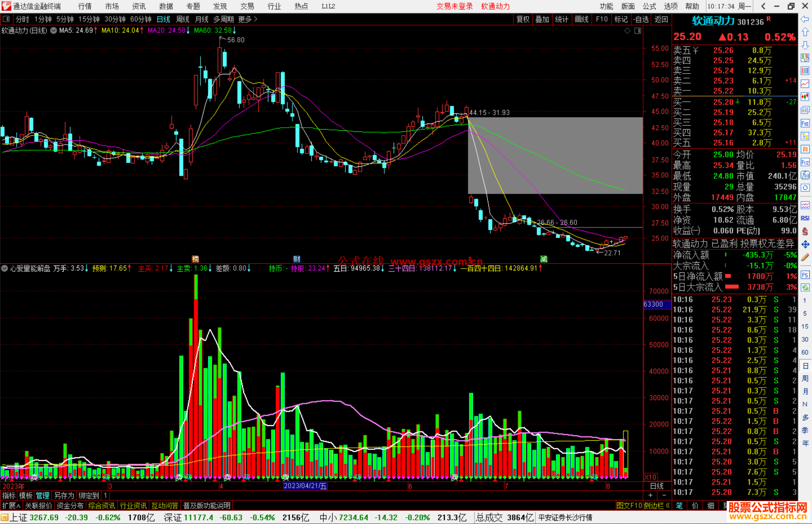
Task: Click the up arrow icon in right sidebar
Action: [x=805, y=32]
